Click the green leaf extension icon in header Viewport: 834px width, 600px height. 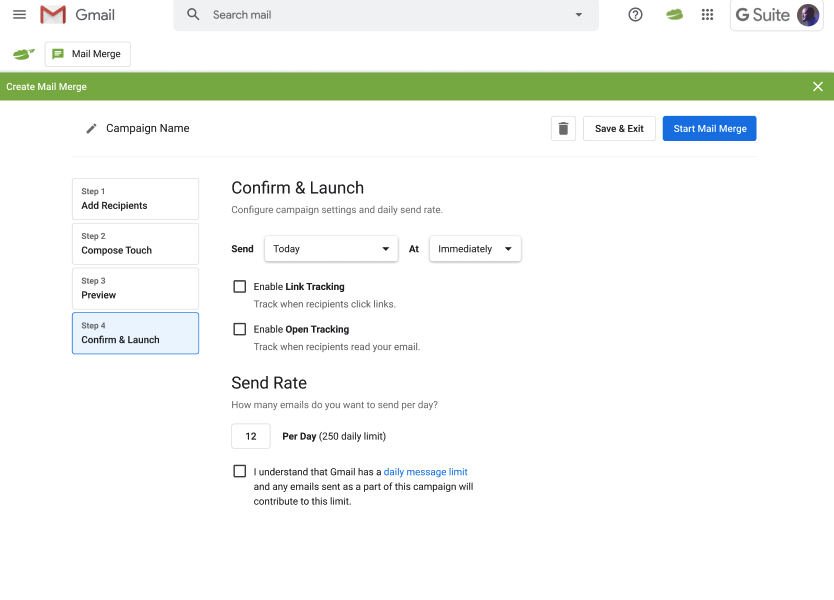click(675, 15)
